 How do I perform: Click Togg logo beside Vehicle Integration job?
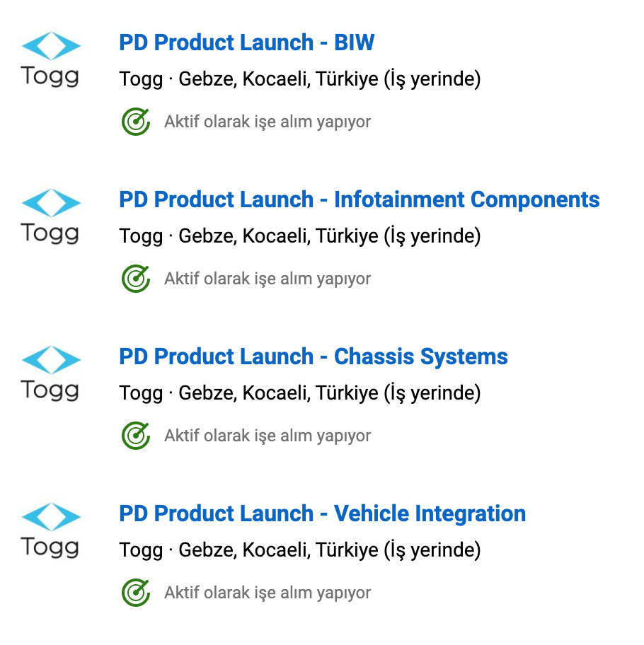point(50,530)
